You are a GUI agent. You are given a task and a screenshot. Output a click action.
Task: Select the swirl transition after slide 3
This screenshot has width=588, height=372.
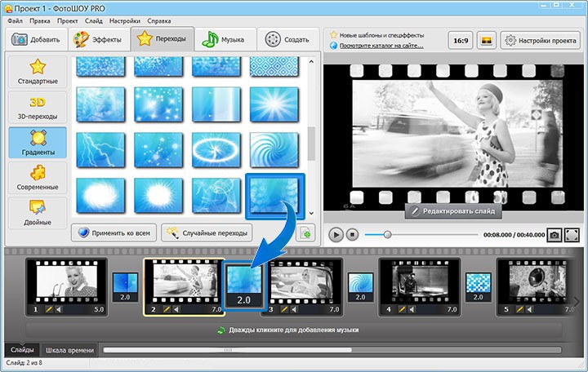click(360, 287)
